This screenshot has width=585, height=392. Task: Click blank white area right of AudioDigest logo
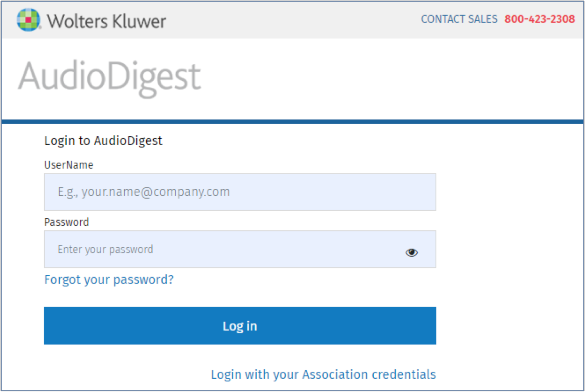pos(389,79)
